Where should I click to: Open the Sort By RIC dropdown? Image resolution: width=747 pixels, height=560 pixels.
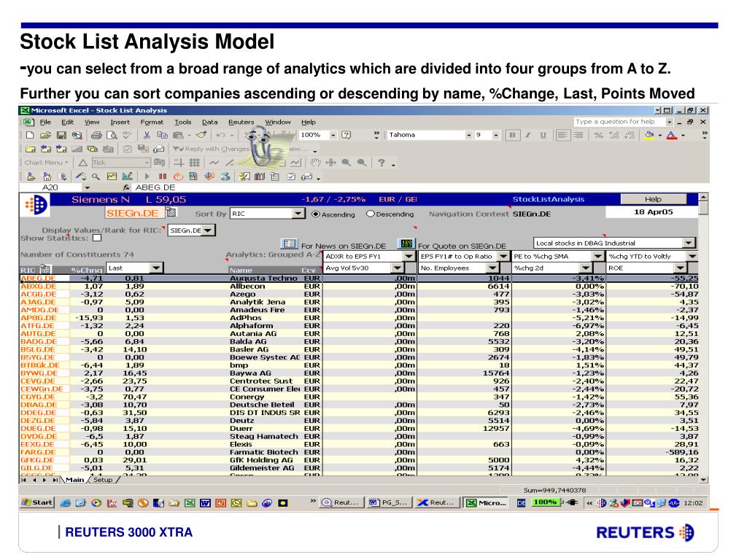point(298,214)
